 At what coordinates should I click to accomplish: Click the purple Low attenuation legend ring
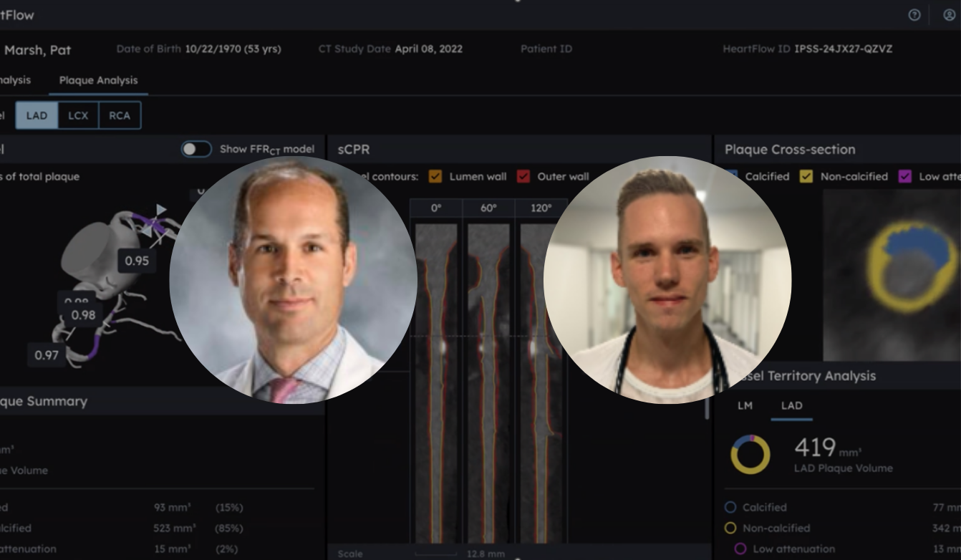coord(740,549)
